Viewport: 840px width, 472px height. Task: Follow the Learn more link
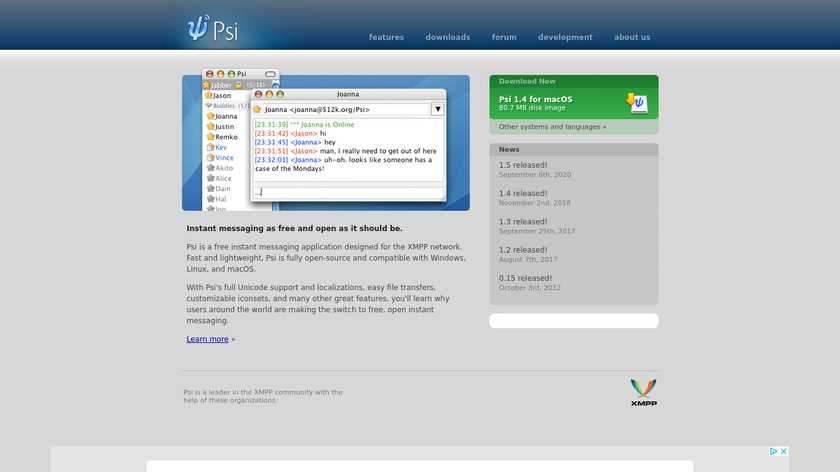[x=207, y=339]
